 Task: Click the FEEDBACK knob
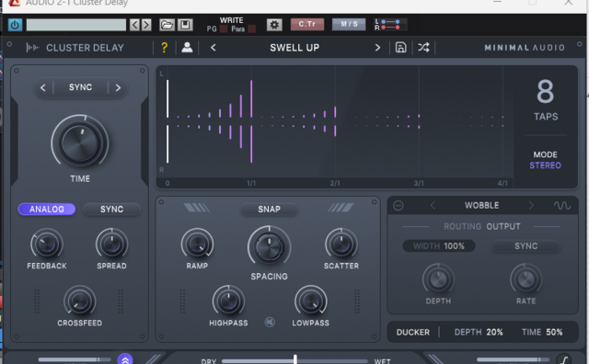click(47, 244)
